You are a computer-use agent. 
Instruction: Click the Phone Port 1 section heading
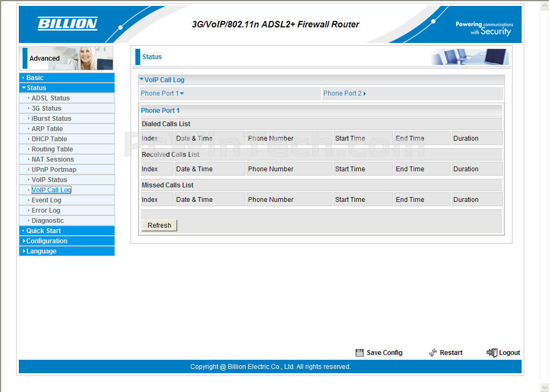coord(160,110)
